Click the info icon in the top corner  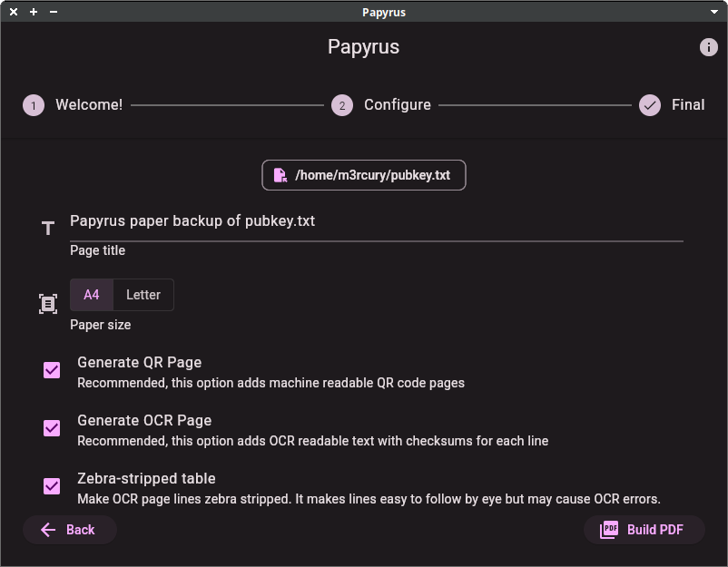(709, 47)
